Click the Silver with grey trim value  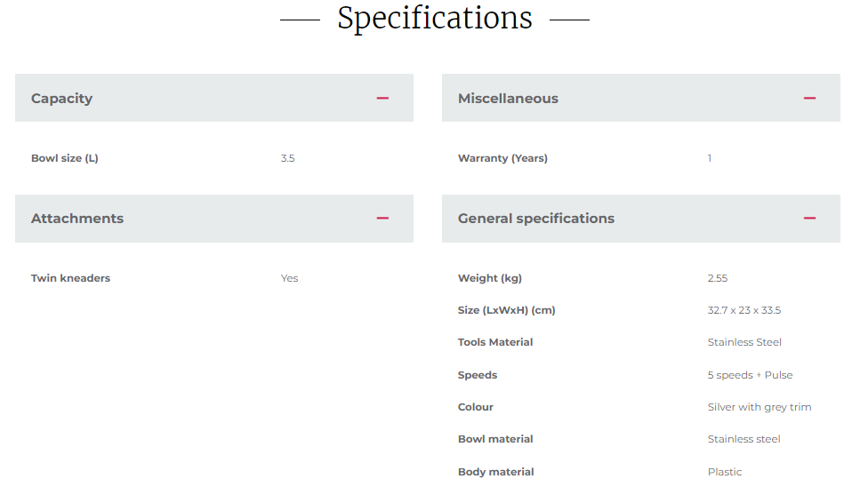(759, 407)
